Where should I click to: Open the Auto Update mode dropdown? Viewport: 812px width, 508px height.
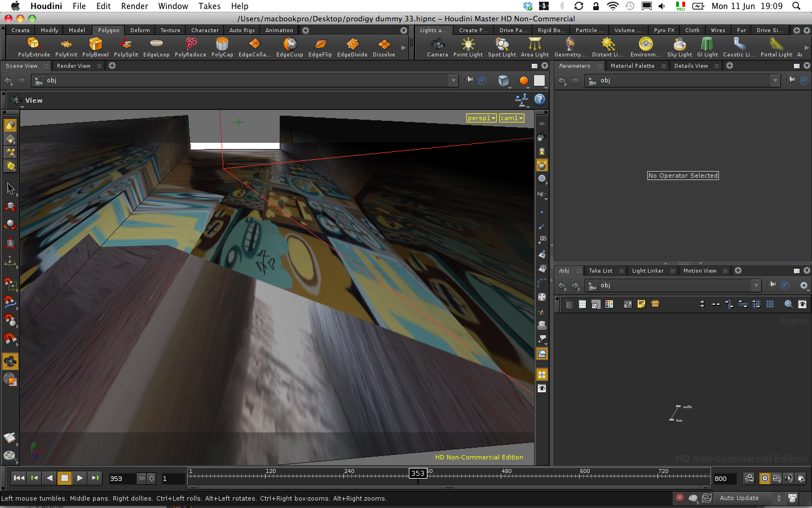750,498
